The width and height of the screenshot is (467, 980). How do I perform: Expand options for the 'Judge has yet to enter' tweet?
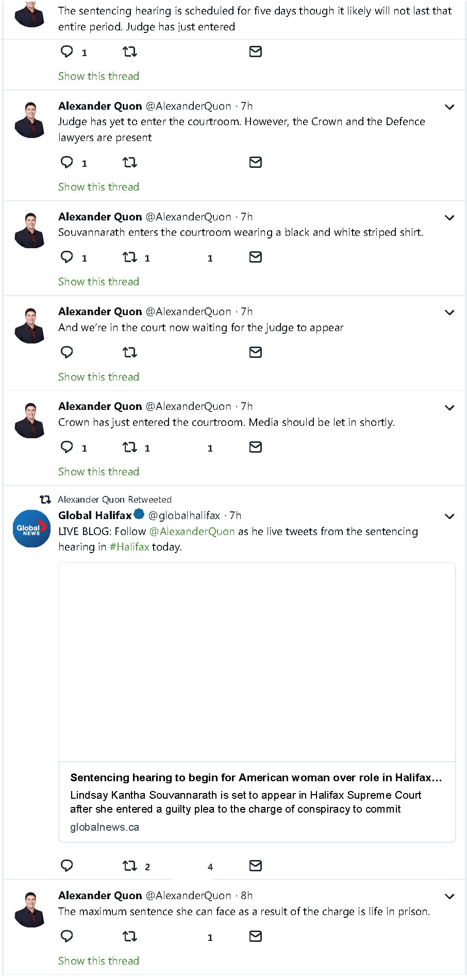(449, 107)
